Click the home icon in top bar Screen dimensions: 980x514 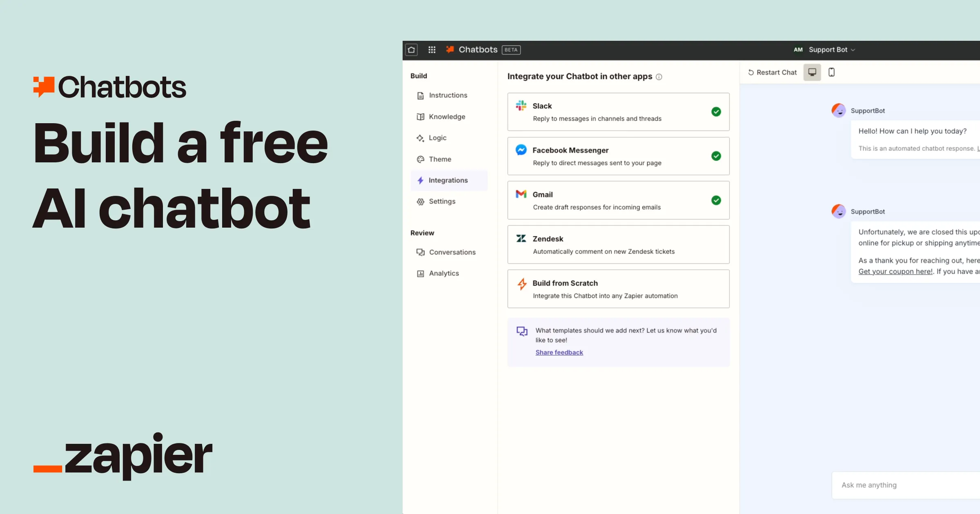coord(411,50)
